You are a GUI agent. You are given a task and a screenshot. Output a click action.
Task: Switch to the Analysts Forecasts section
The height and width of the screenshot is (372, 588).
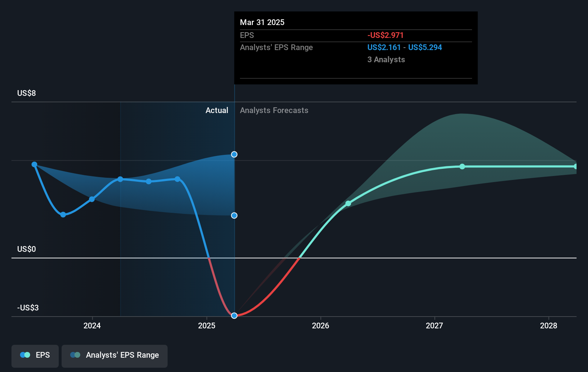274,110
